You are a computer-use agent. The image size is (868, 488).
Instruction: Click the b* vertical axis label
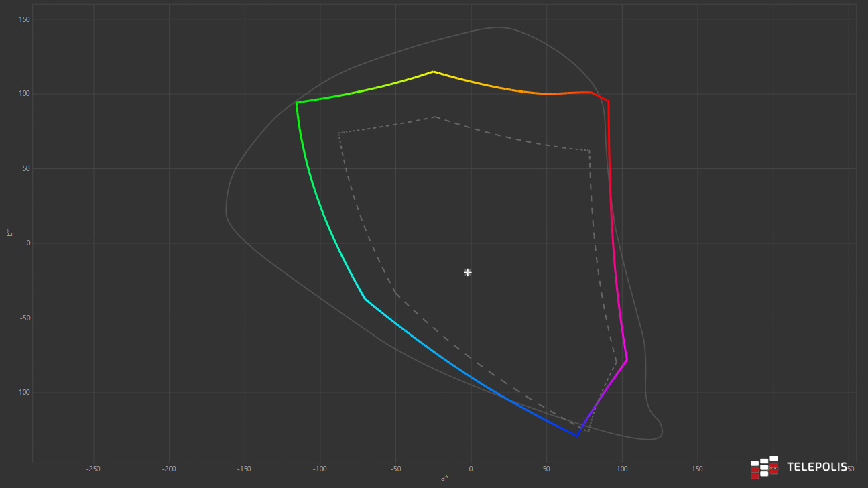click(9, 233)
